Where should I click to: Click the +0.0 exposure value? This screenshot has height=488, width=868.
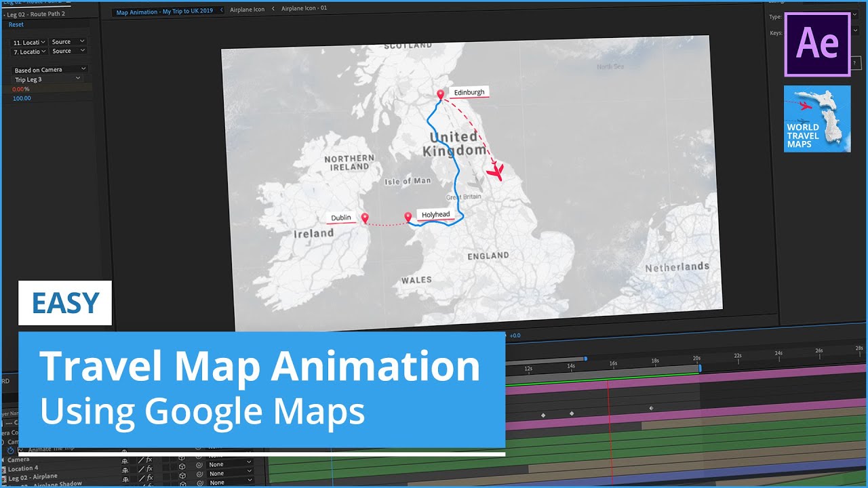click(x=515, y=335)
